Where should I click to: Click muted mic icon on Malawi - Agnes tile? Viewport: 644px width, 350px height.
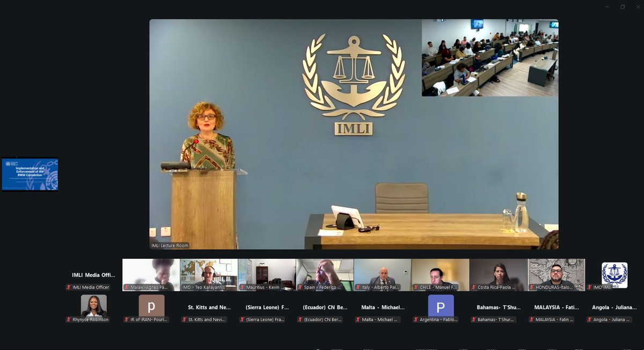click(127, 287)
